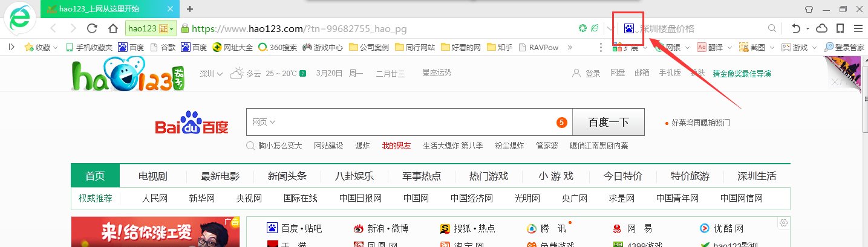Viewport: 868px width, 247px height.
Task: Switch to the 新闻头条 tab
Action: [x=287, y=176]
